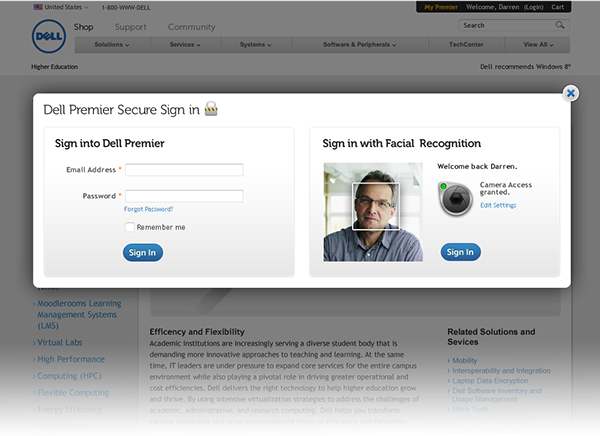Viewport: 600px width, 436px height.
Task: Switch to the Support tab
Action: tap(130, 27)
